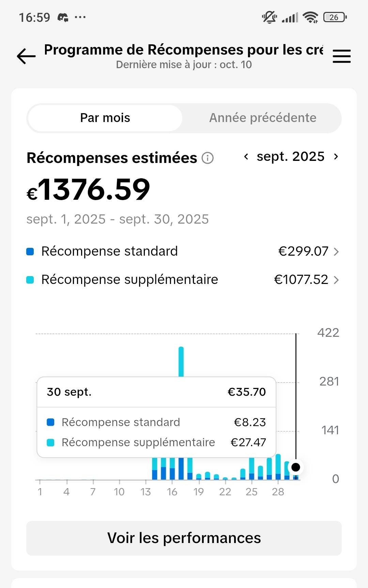The image size is (368, 588).
Task: Switch to Par mois view
Action: coord(105,118)
